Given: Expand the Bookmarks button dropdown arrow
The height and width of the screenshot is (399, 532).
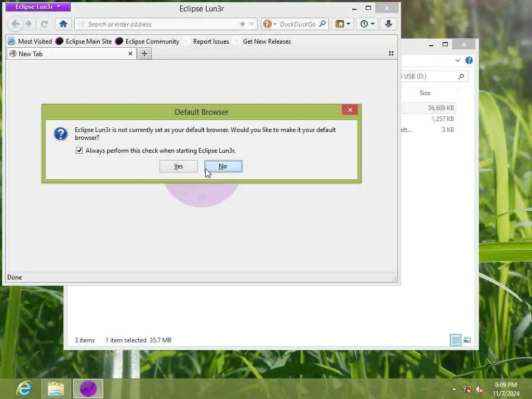Looking at the screenshot, I should coord(349,24).
